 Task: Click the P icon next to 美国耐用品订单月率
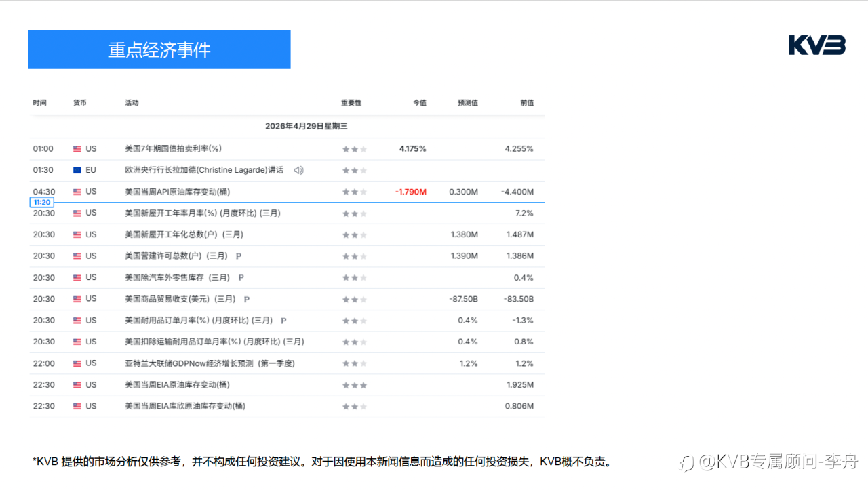[x=283, y=321]
